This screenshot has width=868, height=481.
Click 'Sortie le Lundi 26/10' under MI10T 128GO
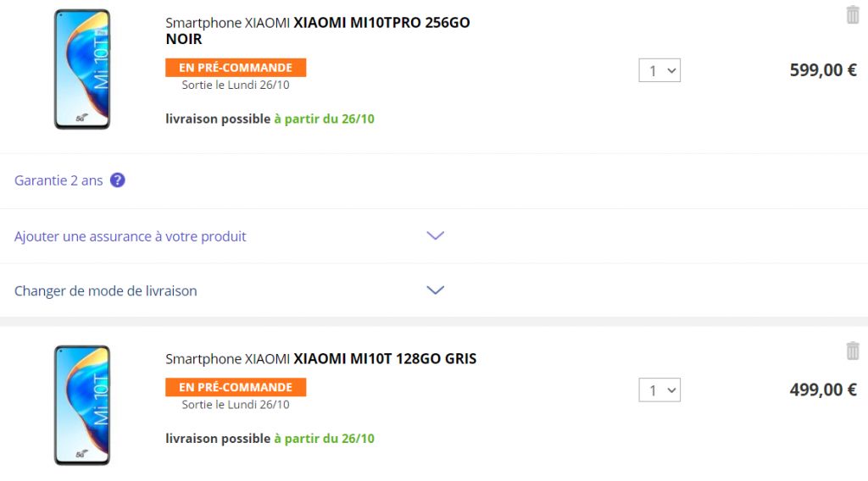236,405
